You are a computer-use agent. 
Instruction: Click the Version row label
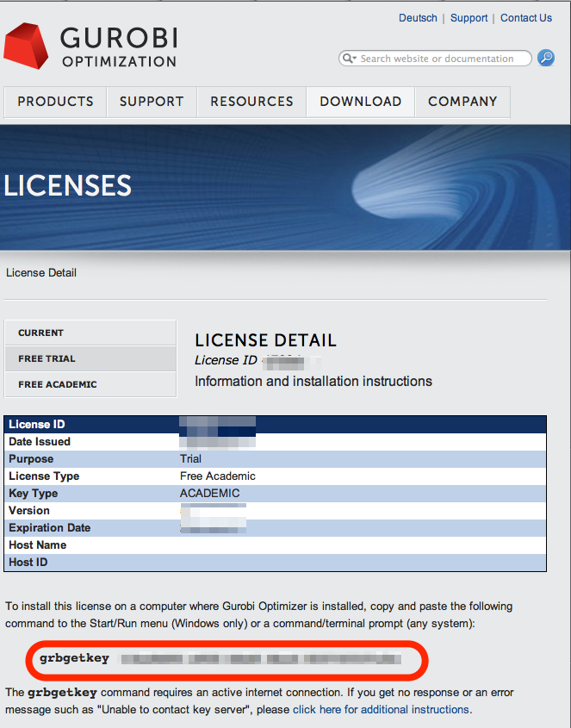tap(28, 510)
